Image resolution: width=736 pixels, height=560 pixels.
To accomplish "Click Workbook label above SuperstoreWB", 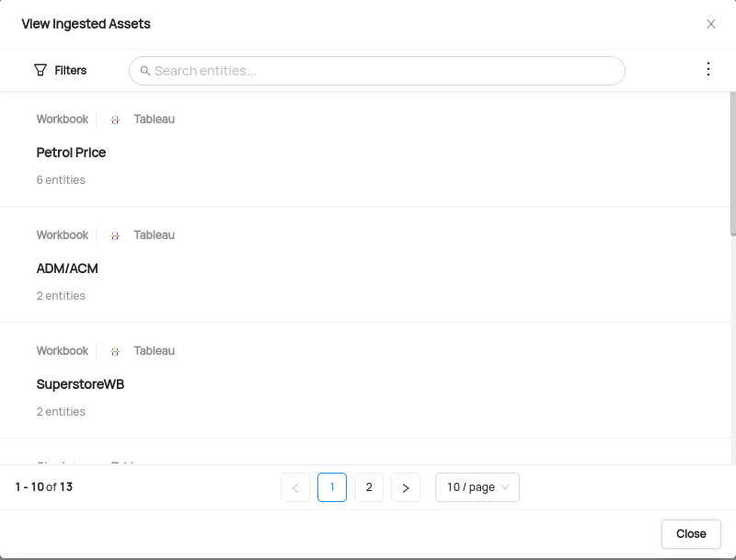I will (x=63, y=351).
